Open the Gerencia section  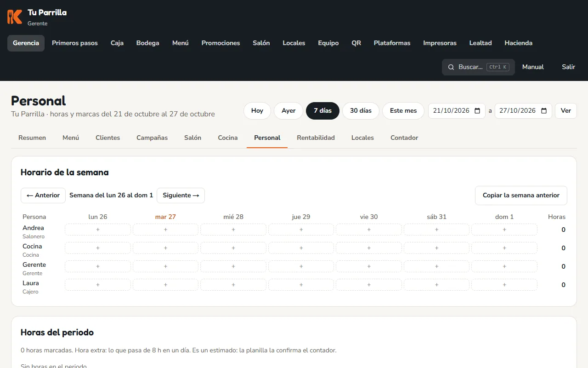tap(26, 43)
